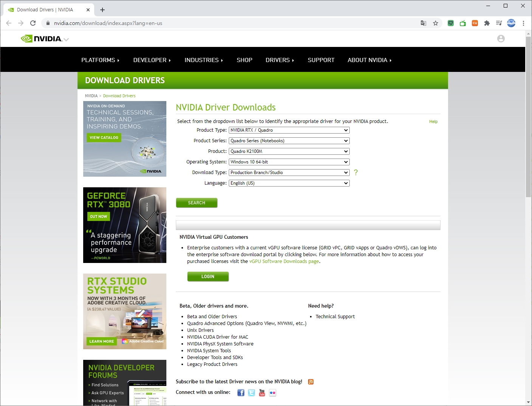This screenshot has height=406, width=532.
Task: Open Ask GPU Experts forum link
Action: tap(108, 393)
